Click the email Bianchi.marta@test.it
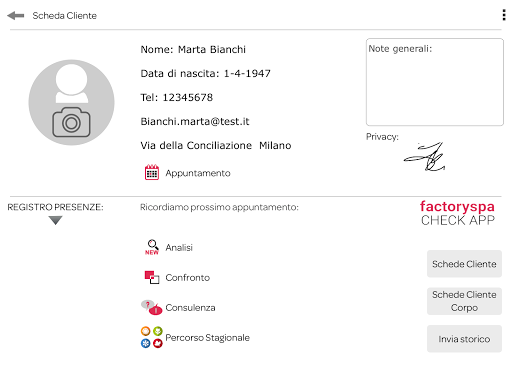 tap(195, 121)
